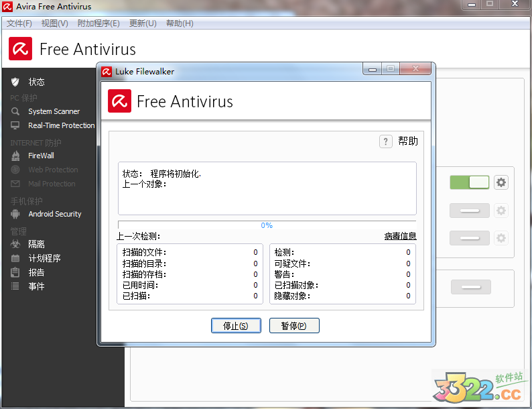
Task: Open the 视图(V) menu
Action: [55, 23]
